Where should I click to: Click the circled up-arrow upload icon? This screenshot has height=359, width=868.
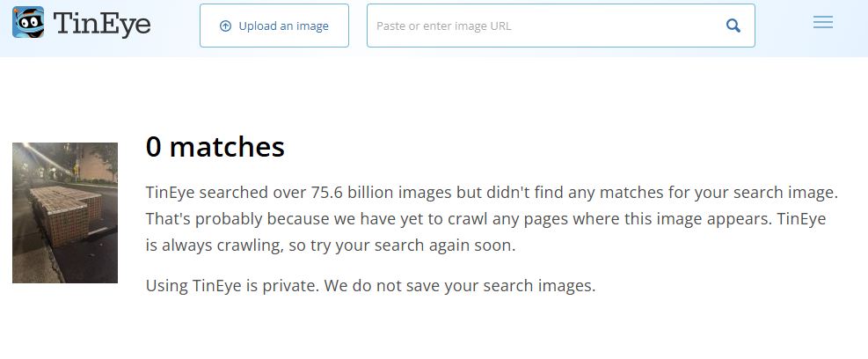(x=225, y=26)
